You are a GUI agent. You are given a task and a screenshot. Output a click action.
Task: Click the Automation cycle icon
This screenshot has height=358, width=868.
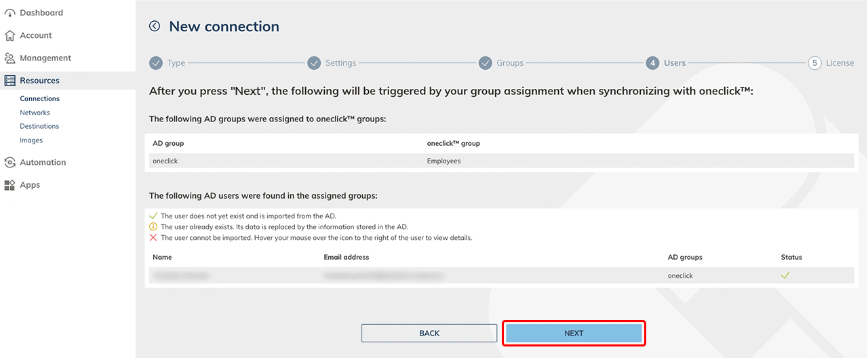point(9,163)
